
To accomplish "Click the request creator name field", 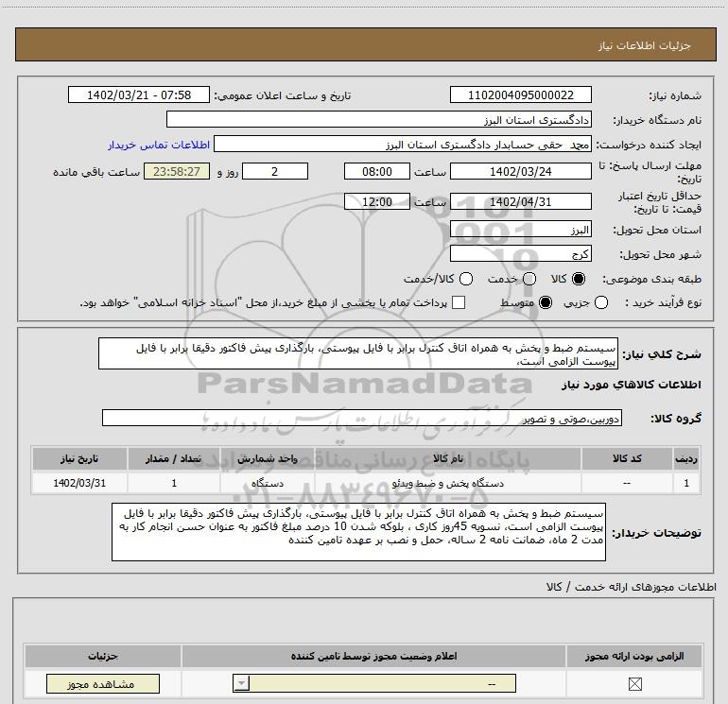I will [403, 145].
